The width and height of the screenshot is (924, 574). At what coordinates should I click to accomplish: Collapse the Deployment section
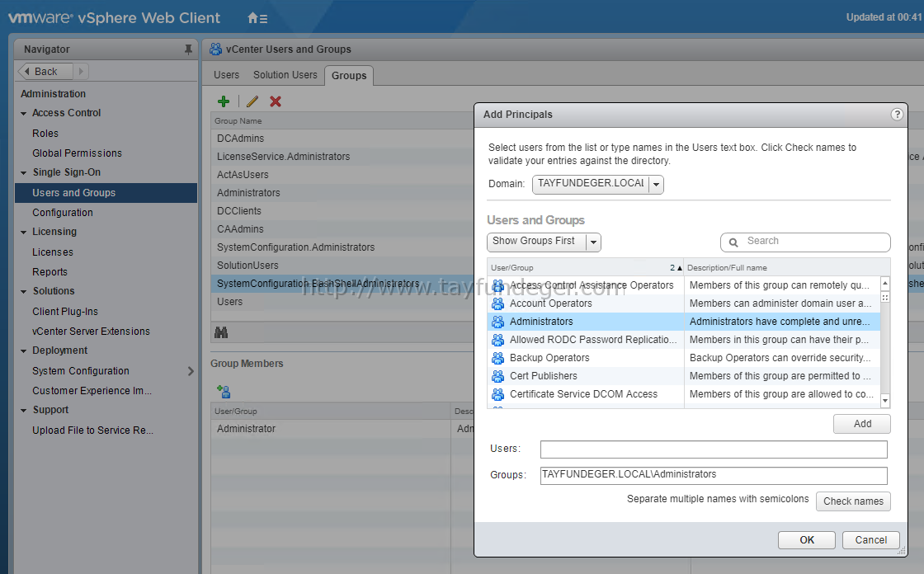[24, 351]
